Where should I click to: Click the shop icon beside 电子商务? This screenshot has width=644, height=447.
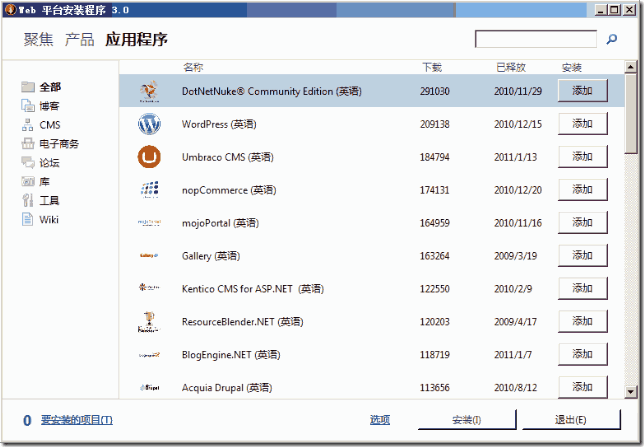[x=28, y=143]
